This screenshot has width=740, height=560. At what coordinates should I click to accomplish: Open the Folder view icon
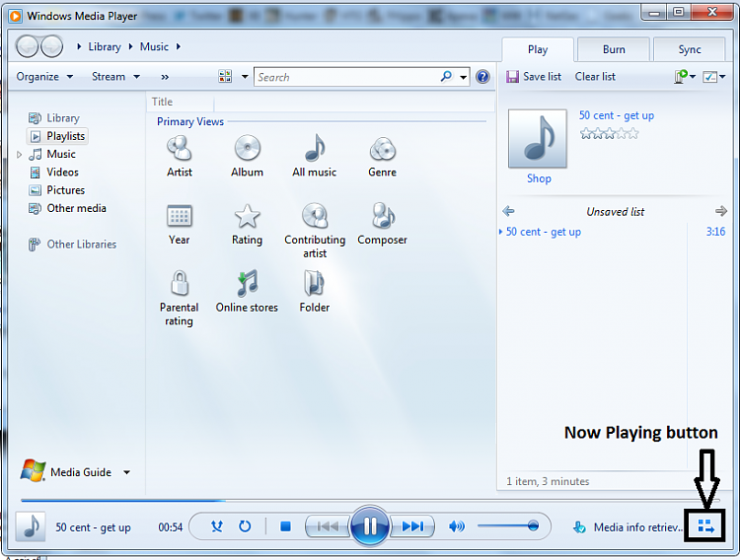[x=315, y=283]
